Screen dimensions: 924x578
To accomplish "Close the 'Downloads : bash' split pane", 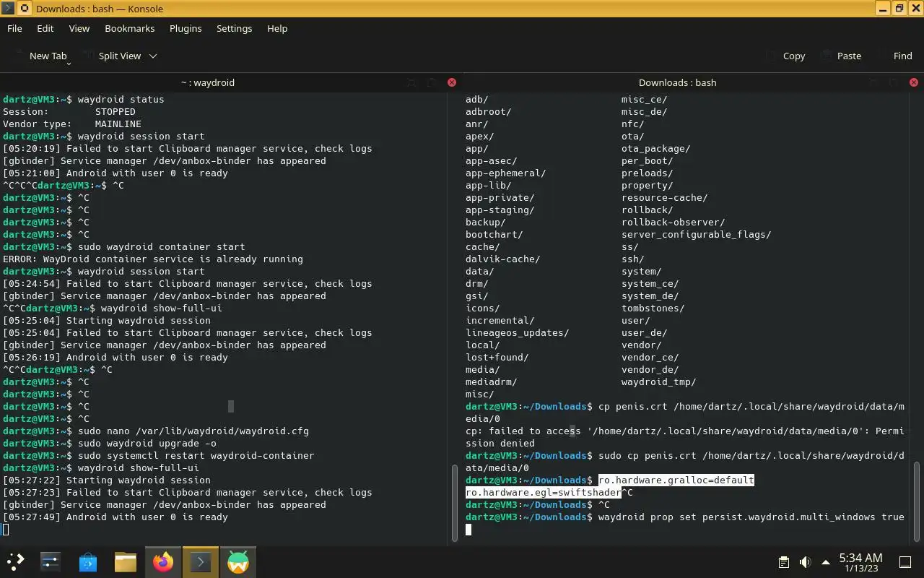I will coord(914,82).
